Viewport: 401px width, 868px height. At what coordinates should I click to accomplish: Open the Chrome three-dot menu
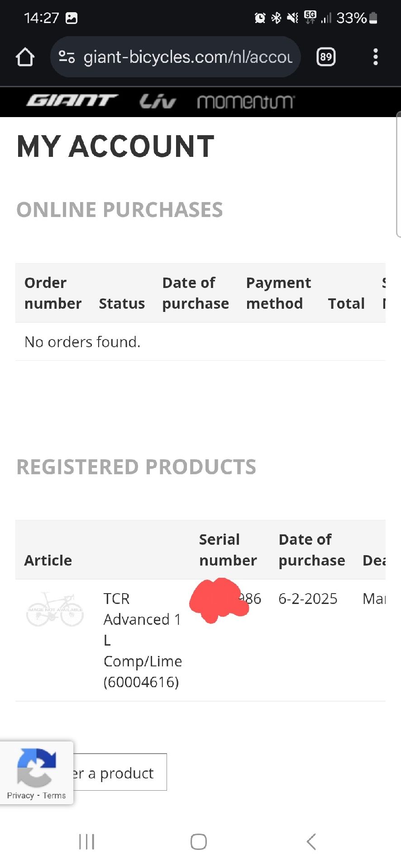pyautogui.click(x=375, y=57)
